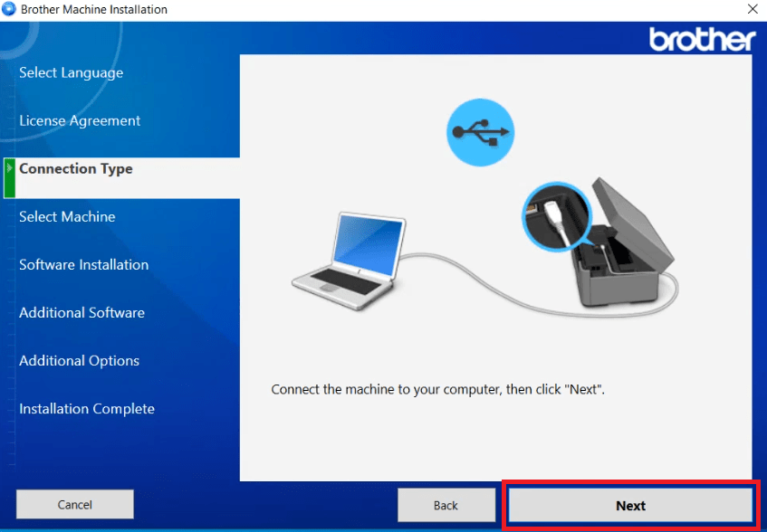The width and height of the screenshot is (767, 532).
Task: Select the Installation Complete step
Action: click(x=87, y=408)
